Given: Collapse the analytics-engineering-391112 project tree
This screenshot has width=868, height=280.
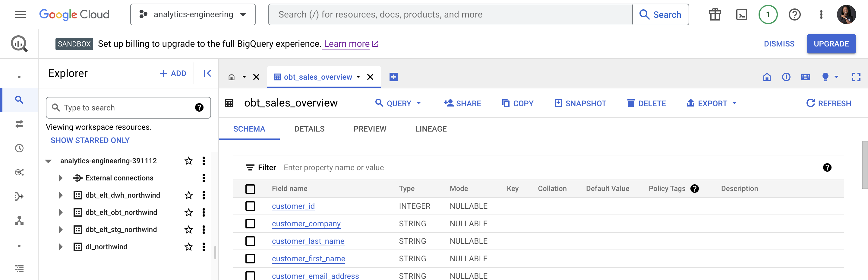Looking at the screenshot, I should pyautogui.click(x=49, y=161).
